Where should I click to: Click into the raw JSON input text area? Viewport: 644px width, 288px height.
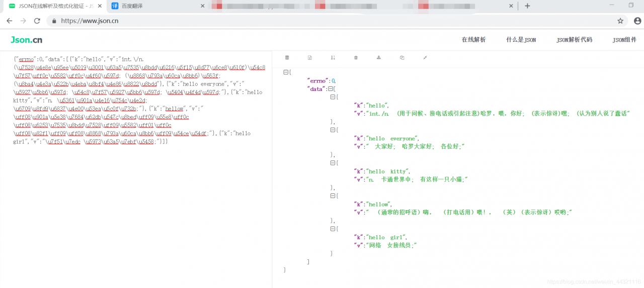136,201
